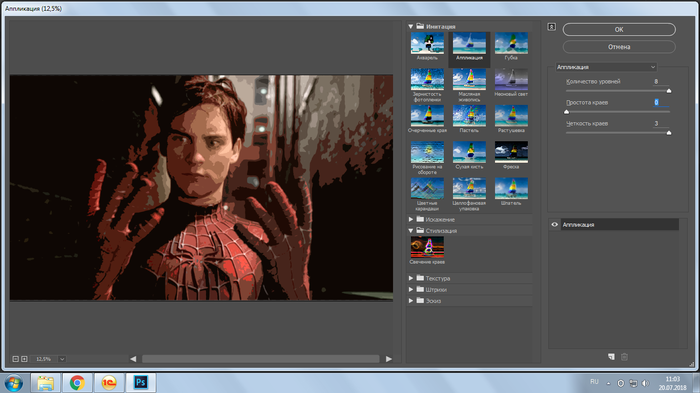This screenshot has width=700, height=393.
Task: Click the preview scroll left arrow
Action: tap(133, 359)
